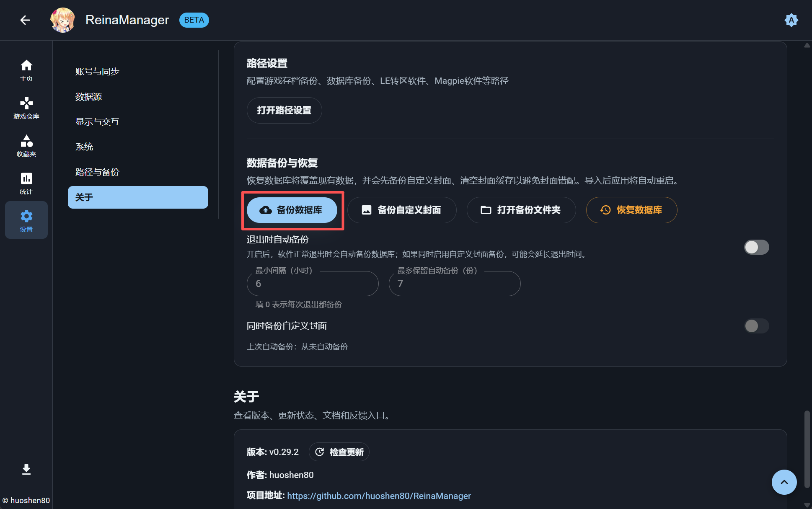Image resolution: width=812 pixels, height=509 pixels.
Task: Click scrollbar up arrow at top right
Action: coord(807,45)
